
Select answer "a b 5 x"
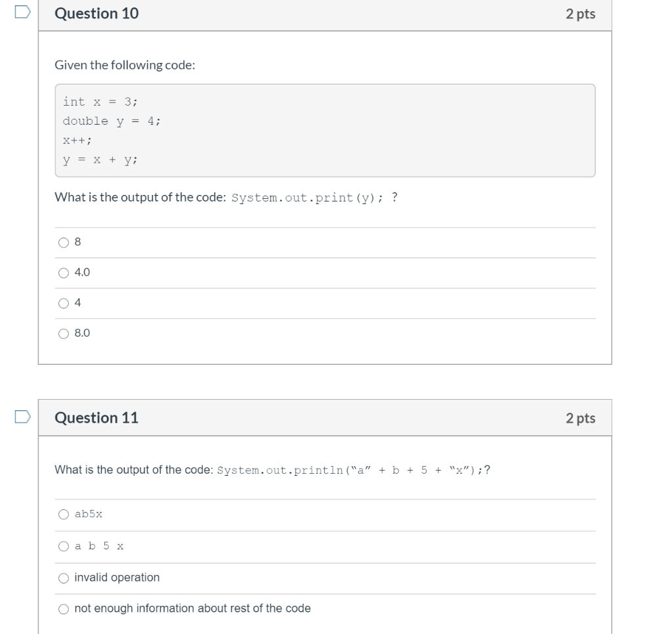(63, 545)
